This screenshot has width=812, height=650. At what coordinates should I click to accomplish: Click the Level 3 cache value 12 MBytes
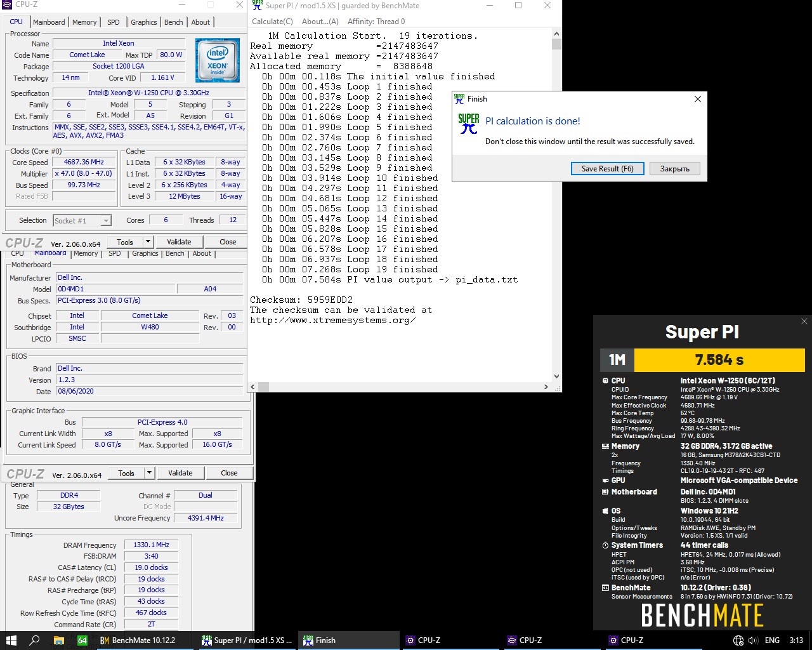tap(185, 196)
